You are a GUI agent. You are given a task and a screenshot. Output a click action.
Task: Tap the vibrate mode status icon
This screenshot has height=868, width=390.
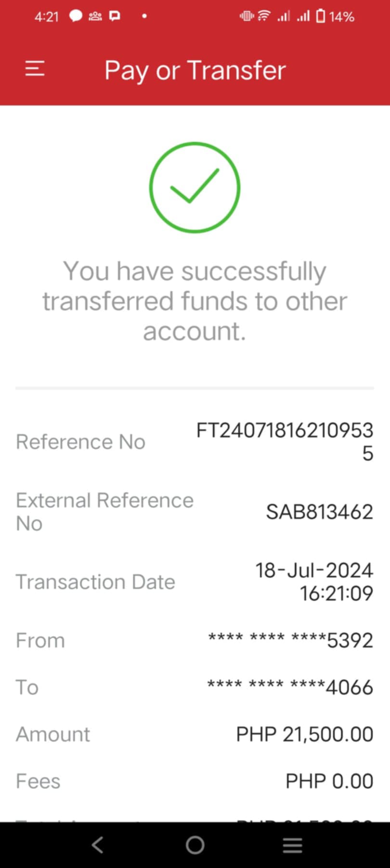[x=246, y=16]
